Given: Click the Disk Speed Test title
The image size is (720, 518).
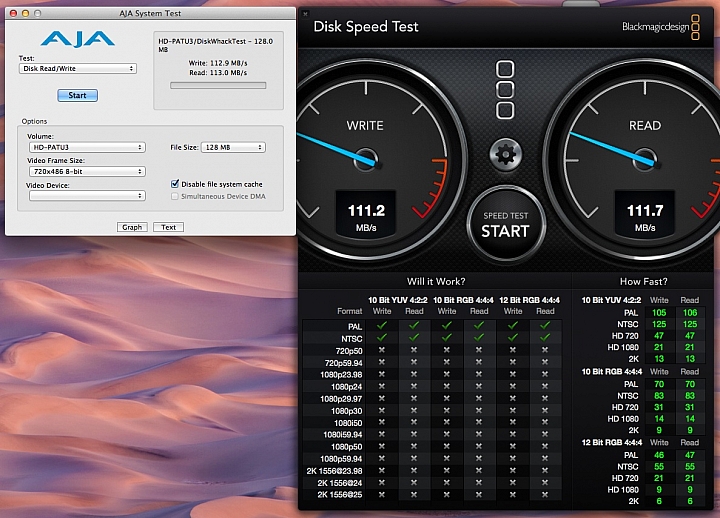Looking at the screenshot, I should 366,27.
